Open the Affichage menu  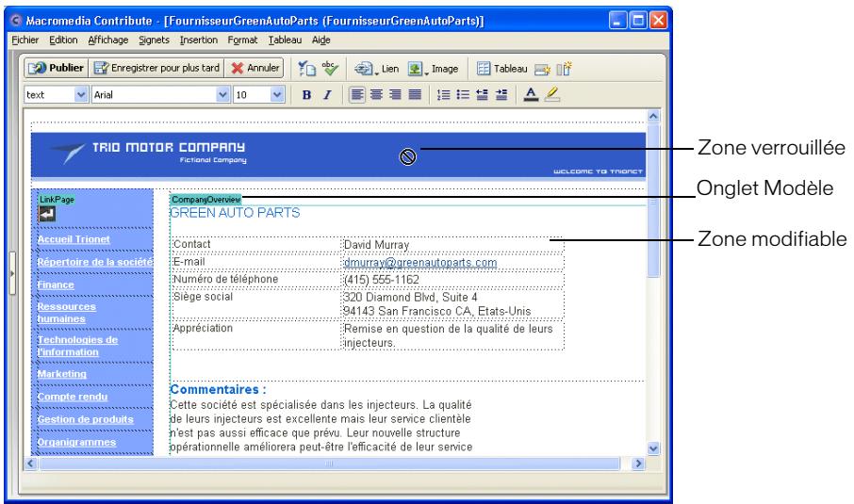coord(107,40)
